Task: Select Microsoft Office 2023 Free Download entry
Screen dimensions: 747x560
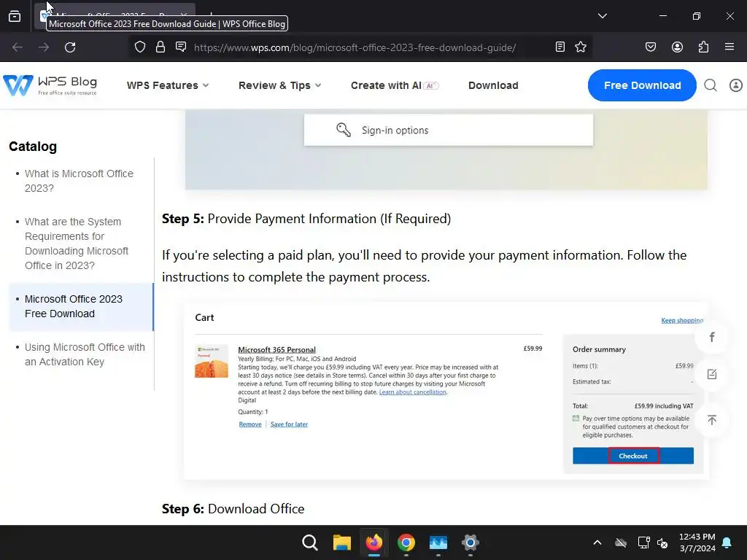Action: (81, 307)
